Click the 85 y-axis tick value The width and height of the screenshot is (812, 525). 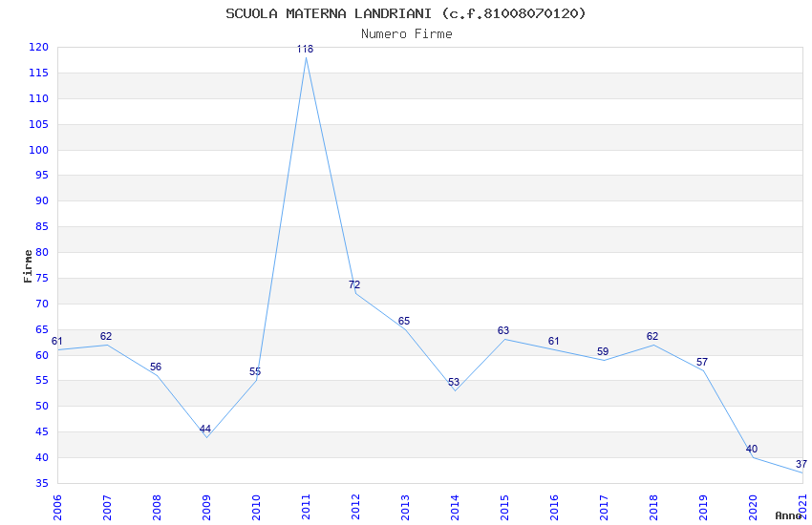tap(42, 227)
